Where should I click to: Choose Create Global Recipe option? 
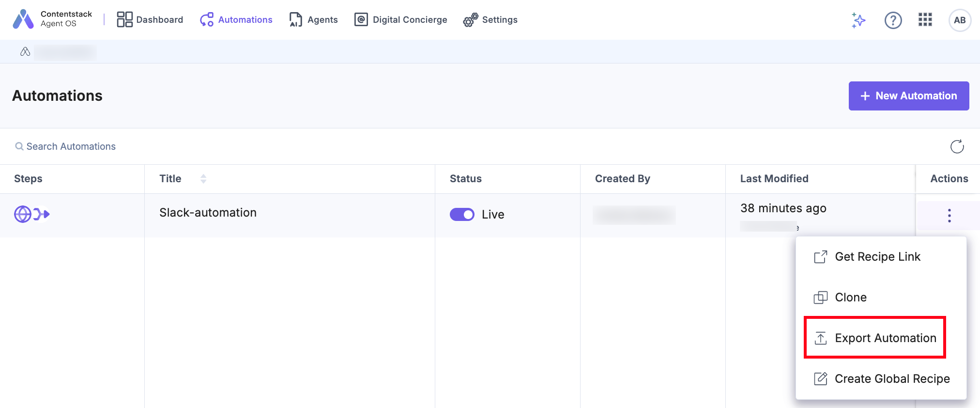(891, 378)
